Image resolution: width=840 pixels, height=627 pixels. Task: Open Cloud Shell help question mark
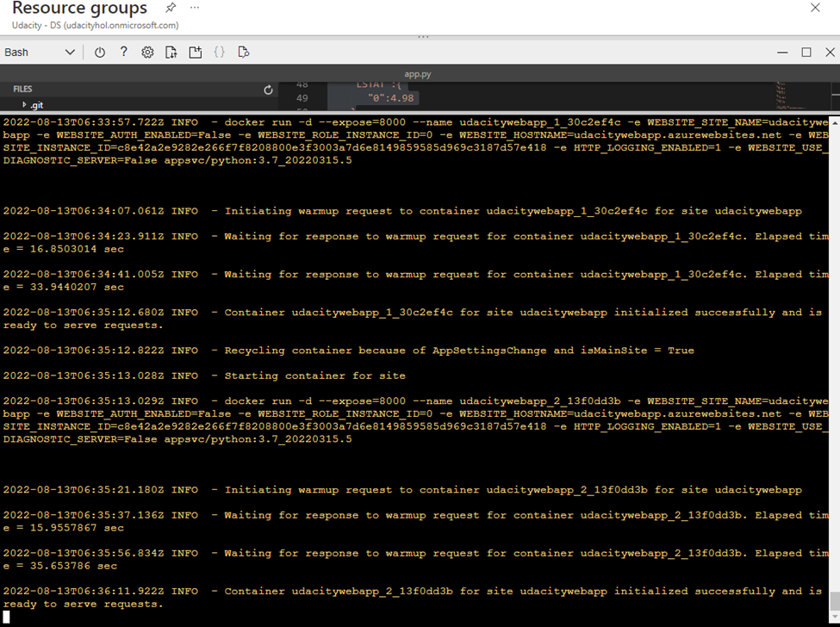point(124,52)
